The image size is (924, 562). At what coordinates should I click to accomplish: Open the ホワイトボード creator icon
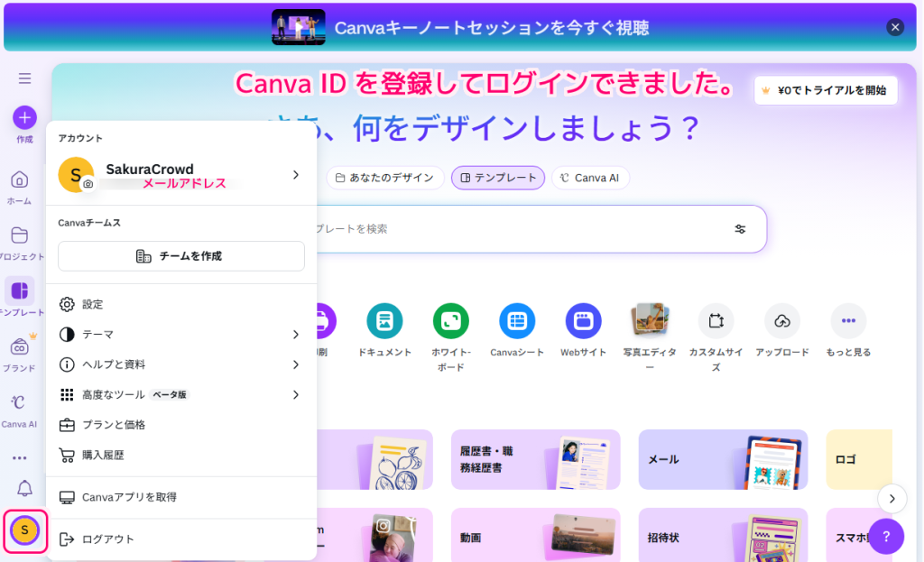pos(450,320)
